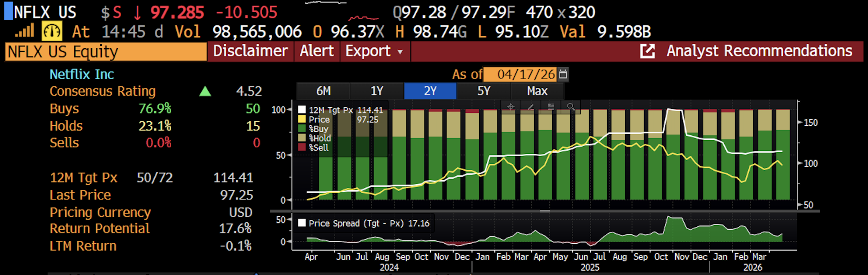Click the 2025 year label on time axis
This screenshot has width=868, height=275.
point(590,267)
